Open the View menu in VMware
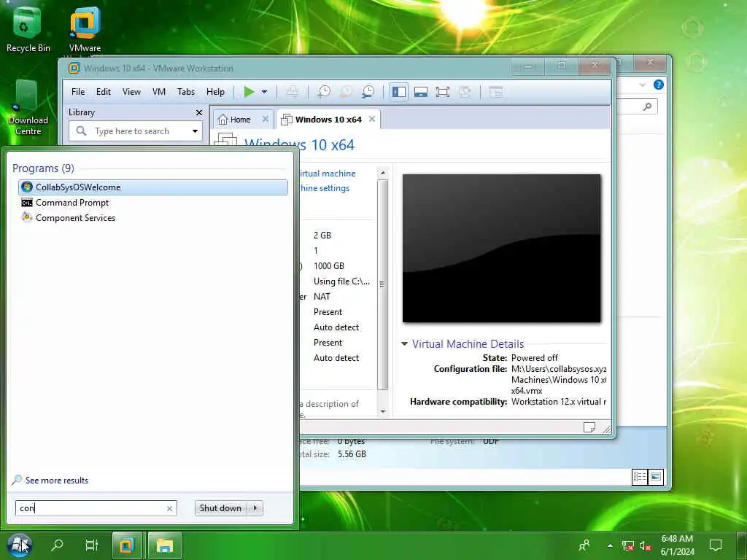 [x=131, y=92]
